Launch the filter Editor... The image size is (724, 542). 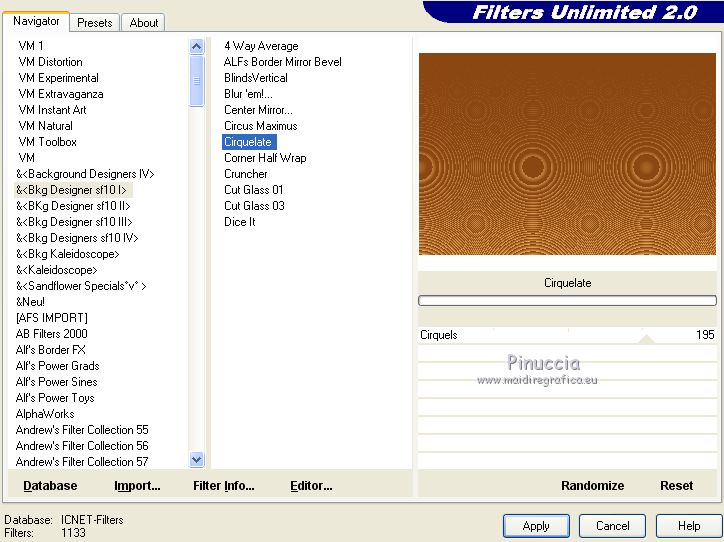click(311, 486)
